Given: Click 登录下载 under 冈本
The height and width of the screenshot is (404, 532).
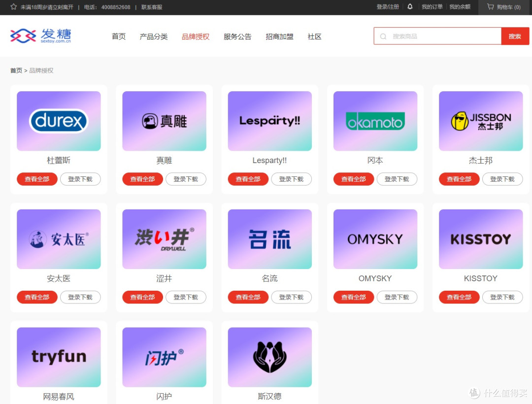Looking at the screenshot, I should pos(397,179).
